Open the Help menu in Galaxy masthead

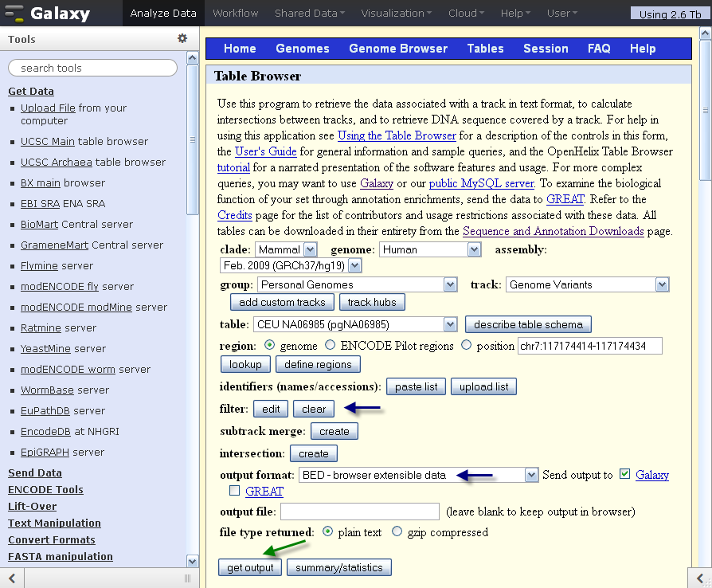515,14
